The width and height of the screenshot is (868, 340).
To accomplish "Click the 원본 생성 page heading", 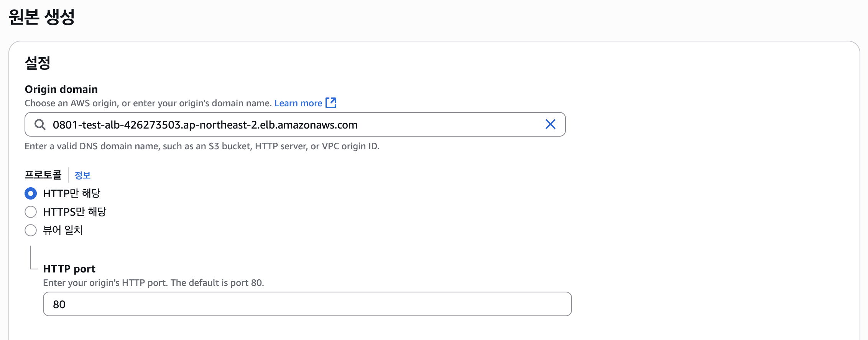I will (41, 17).
